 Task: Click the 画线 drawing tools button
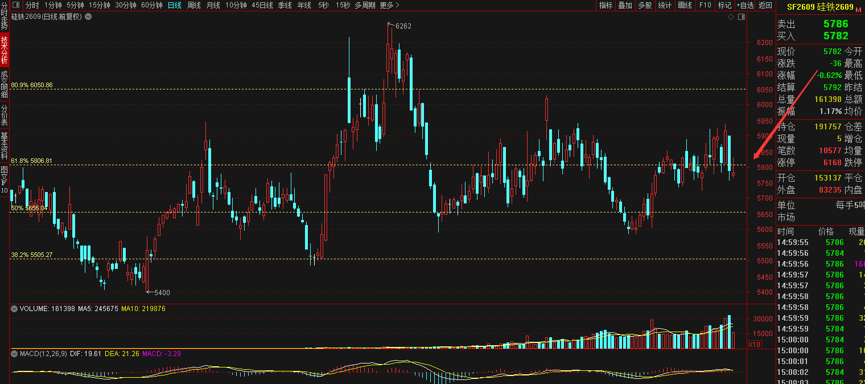685,5
